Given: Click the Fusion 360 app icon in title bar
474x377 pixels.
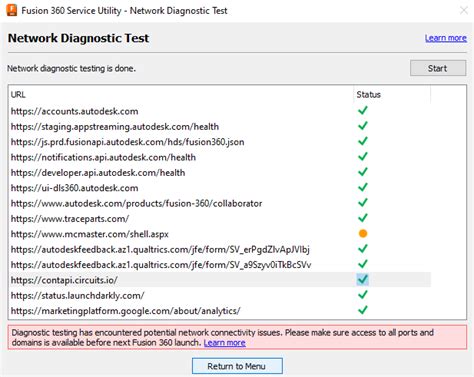Looking at the screenshot, I should (x=12, y=10).
